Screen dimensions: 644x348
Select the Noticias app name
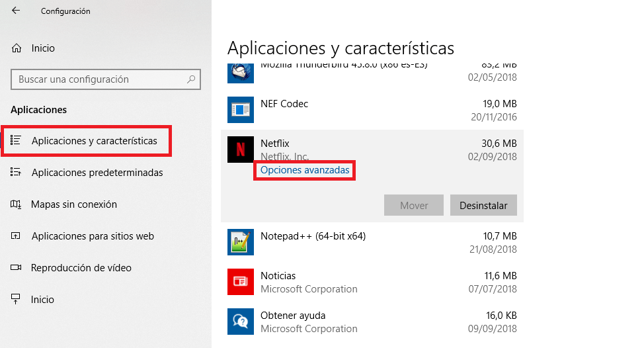tap(278, 276)
